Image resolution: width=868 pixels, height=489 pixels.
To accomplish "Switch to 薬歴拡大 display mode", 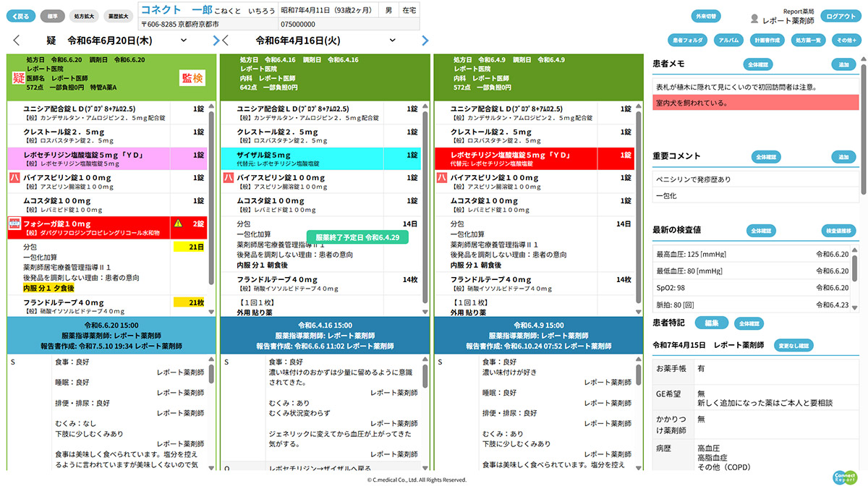I will click(x=117, y=16).
